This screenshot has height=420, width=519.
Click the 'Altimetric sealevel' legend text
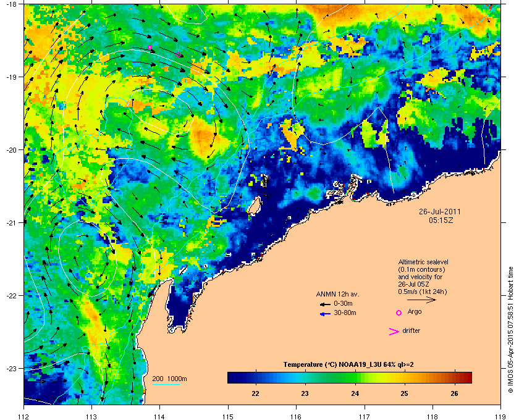pyautogui.click(x=423, y=262)
